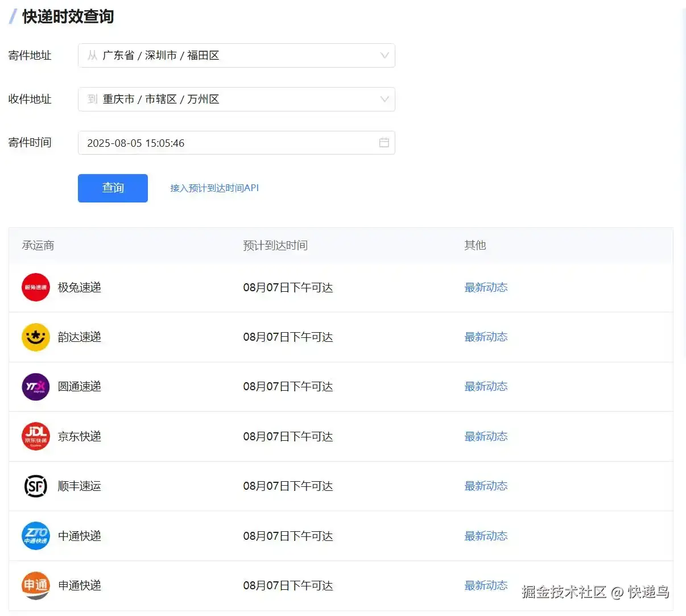Click the 中通快递 ZTO logo icon

[x=36, y=536]
